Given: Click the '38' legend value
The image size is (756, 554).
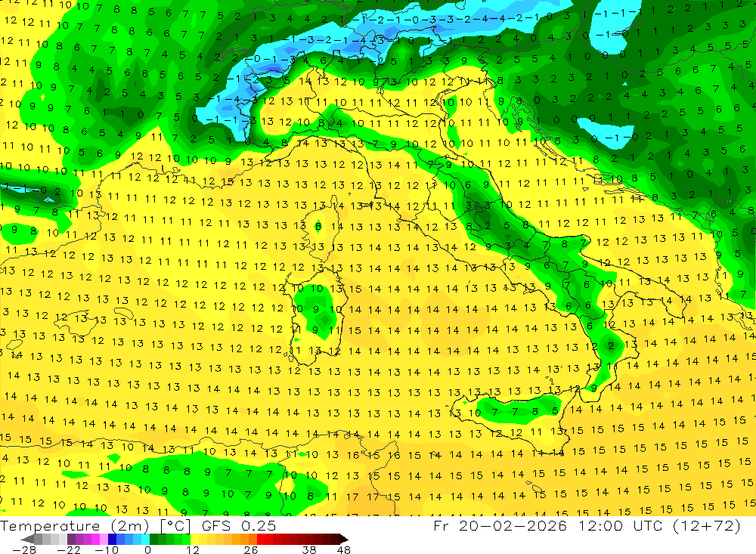Looking at the screenshot, I should click(x=309, y=549).
